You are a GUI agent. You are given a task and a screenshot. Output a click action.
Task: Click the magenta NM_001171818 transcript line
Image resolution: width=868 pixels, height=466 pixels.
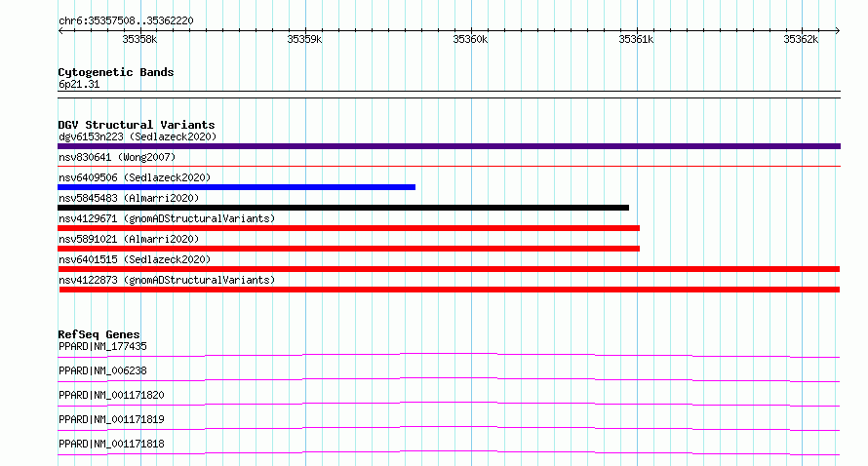tap(449, 452)
